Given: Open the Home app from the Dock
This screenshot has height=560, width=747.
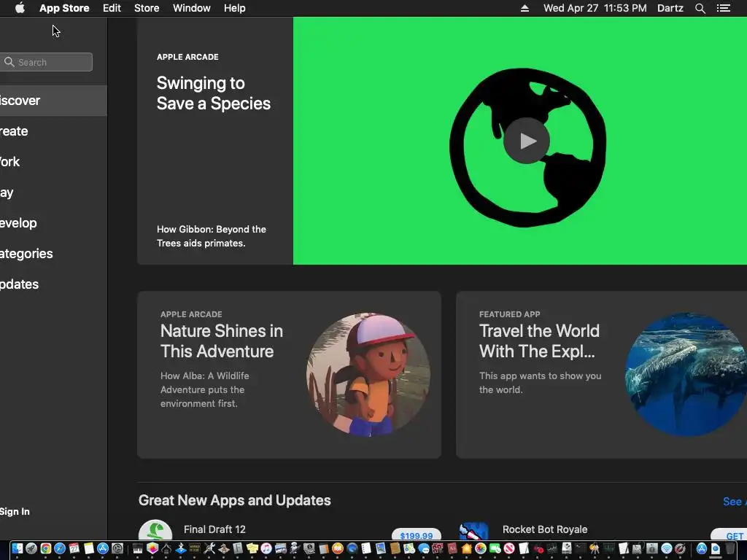Looking at the screenshot, I should [x=466, y=548].
